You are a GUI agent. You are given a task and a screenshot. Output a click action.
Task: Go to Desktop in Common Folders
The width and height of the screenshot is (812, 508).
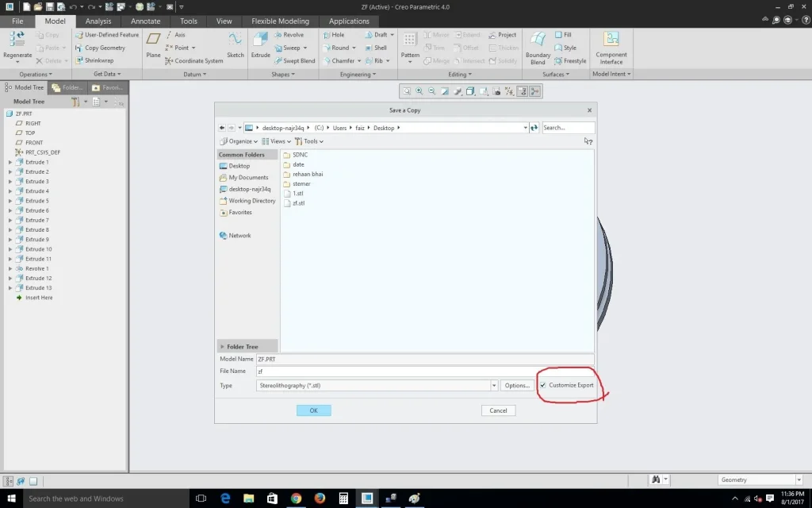click(x=235, y=166)
